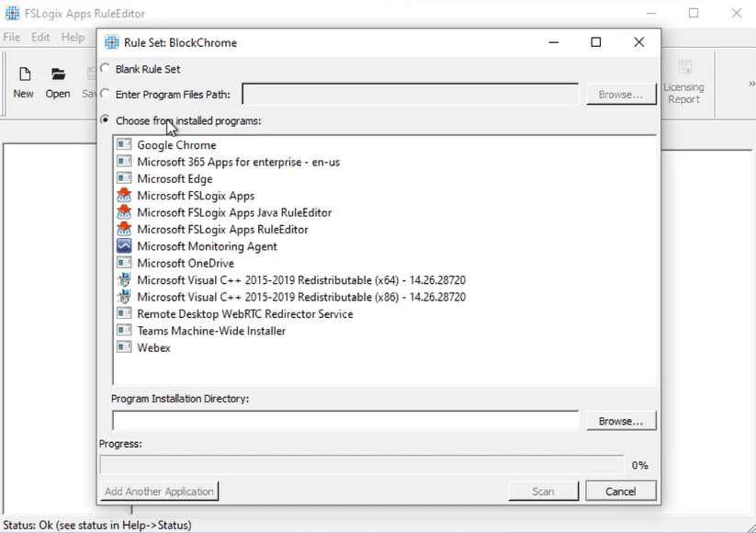The height and width of the screenshot is (533, 756).
Task: Click Browse next to Program Files Path
Action: point(621,95)
